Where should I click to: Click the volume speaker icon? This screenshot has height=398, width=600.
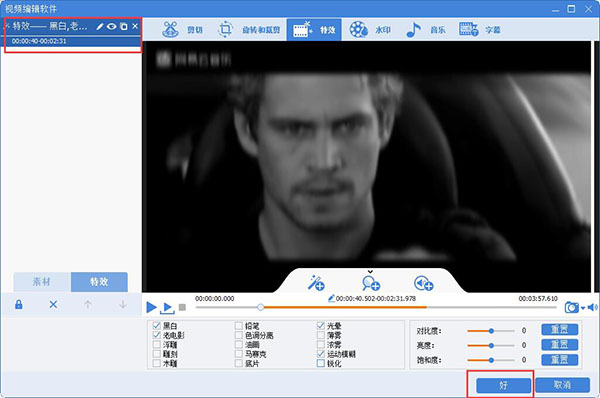pyautogui.click(x=592, y=307)
